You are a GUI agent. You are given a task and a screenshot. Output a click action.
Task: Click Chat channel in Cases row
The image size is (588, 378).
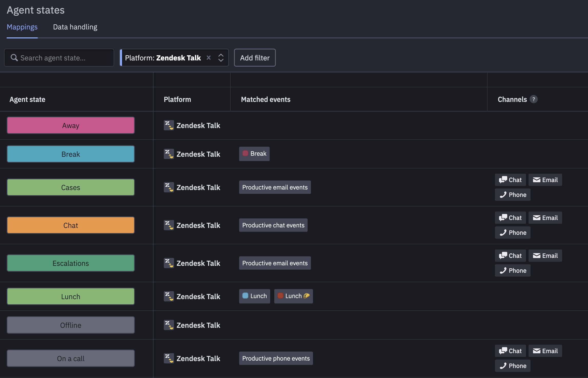[x=510, y=180]
